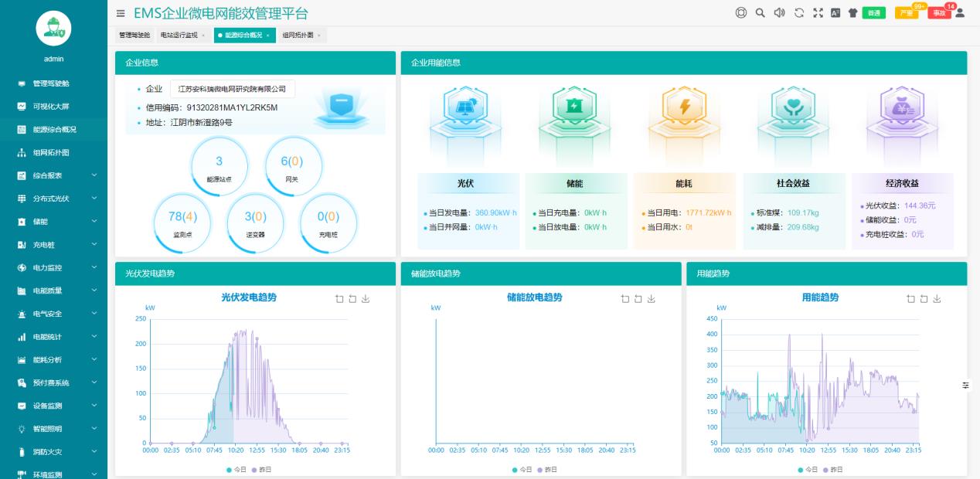Click the search magnifier icon in header
The image size is (980, 479).
point(760,12)
